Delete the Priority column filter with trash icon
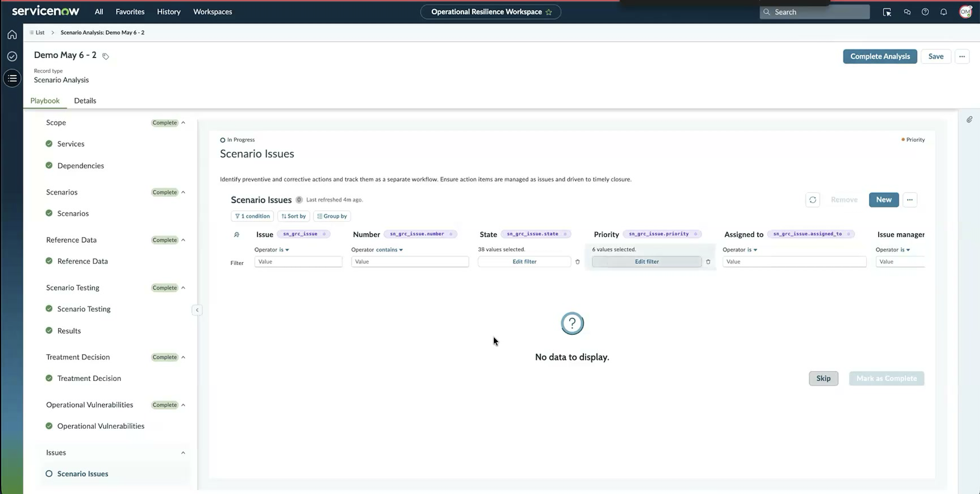The height and width of the screenshot is (494, 980). (x=708, y=262)
